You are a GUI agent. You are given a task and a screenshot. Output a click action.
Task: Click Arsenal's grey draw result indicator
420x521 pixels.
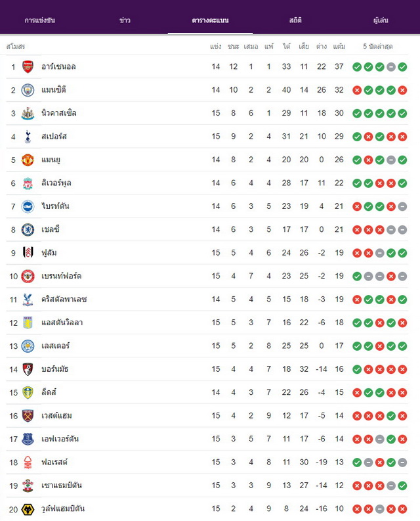(391, 67)
